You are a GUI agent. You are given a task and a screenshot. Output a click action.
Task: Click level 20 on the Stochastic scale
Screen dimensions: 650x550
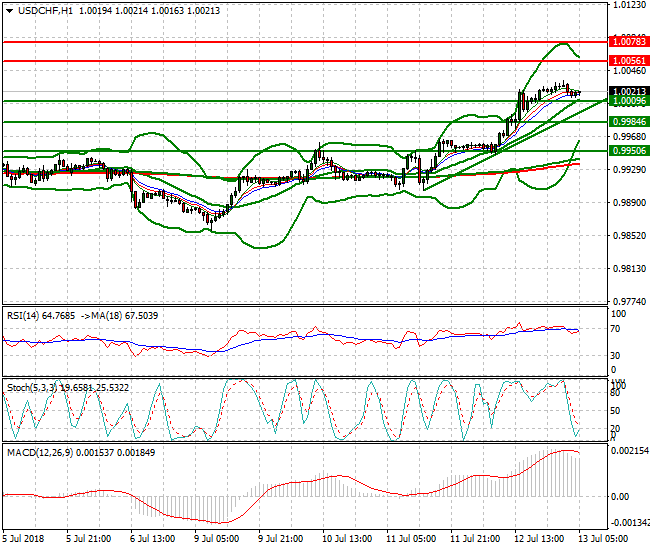pos(616,429)
